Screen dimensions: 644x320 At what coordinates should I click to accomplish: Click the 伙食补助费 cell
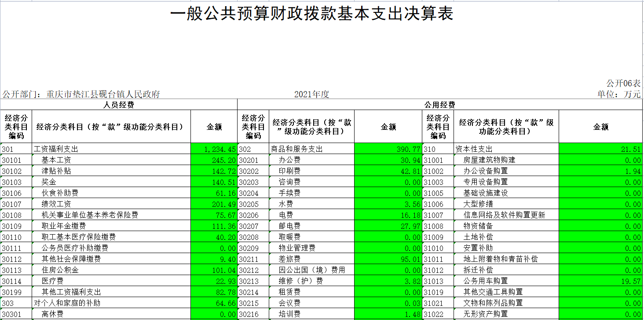(111, 193)
